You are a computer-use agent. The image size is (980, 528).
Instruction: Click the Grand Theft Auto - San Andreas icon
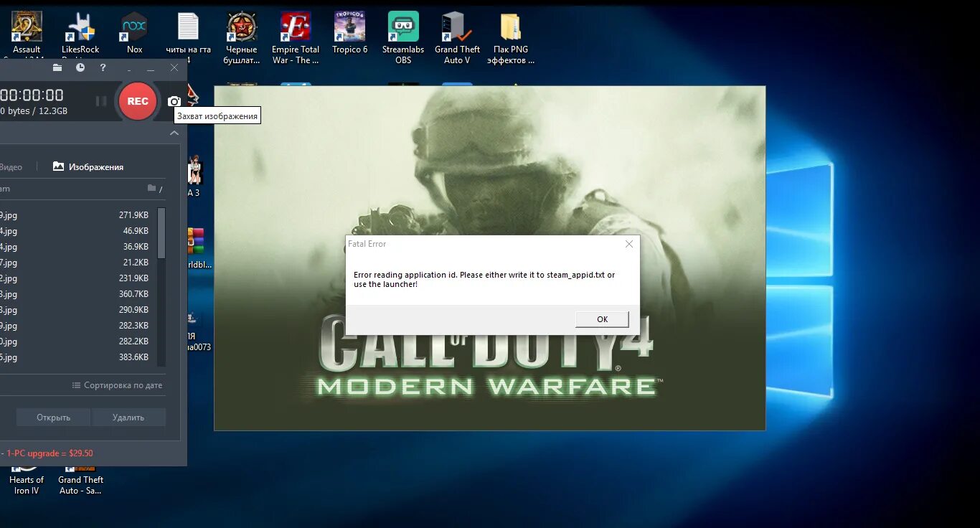pos(80,479)
